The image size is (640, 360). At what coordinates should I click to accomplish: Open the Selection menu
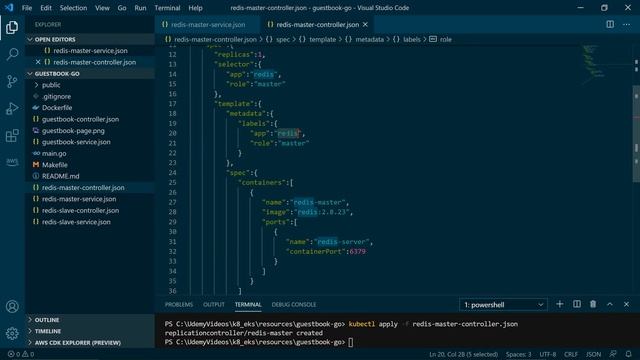(x=73, y=8)
